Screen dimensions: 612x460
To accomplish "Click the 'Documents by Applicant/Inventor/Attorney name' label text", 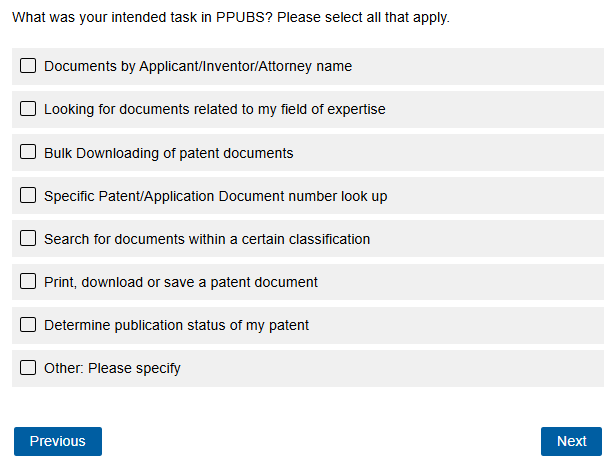I will click(198, 67).
